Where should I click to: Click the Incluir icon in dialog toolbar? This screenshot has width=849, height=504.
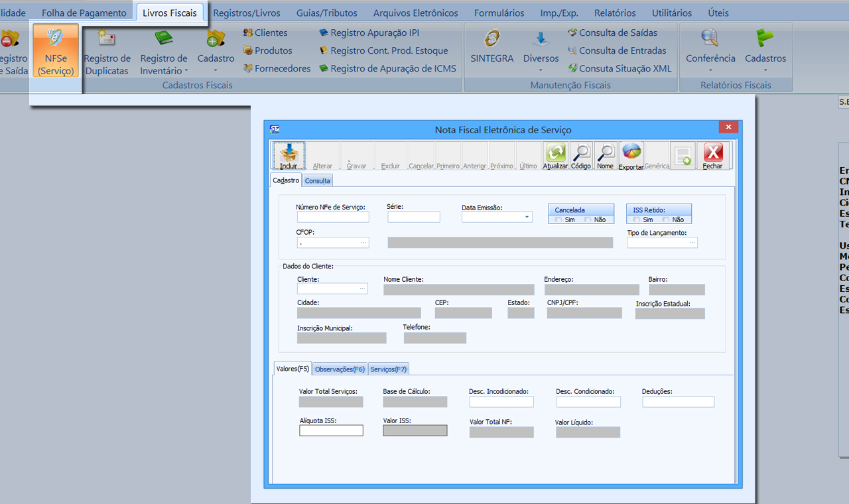(x=289, y=155)
